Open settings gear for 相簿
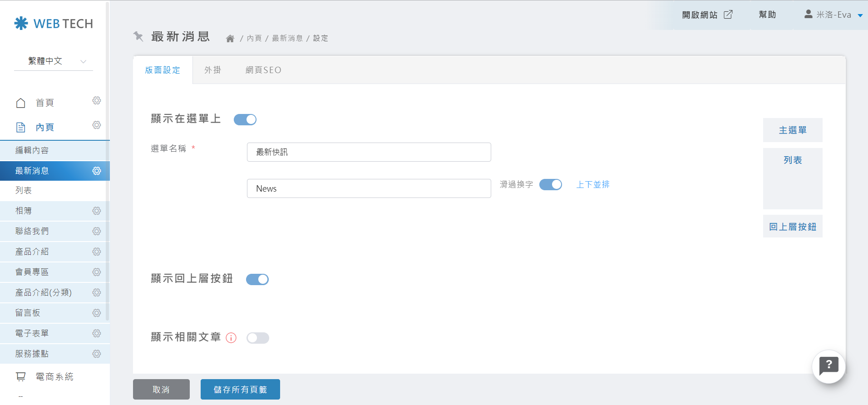This screenshot has height=405, width=868. (97, 211)
